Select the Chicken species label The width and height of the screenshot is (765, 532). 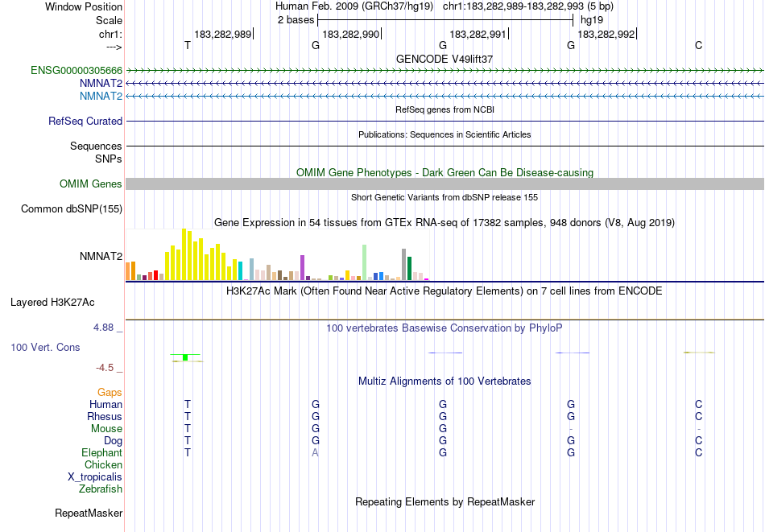tap(103, 464)
